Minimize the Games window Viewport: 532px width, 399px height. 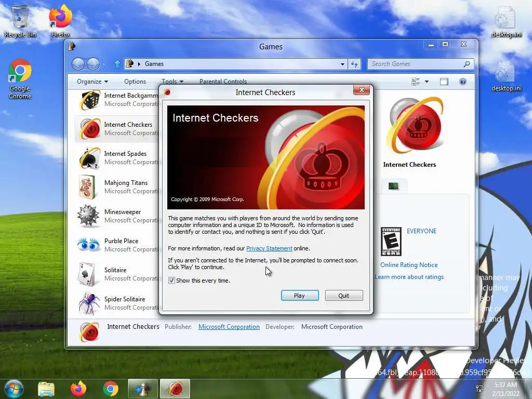(x=431, y=45)
